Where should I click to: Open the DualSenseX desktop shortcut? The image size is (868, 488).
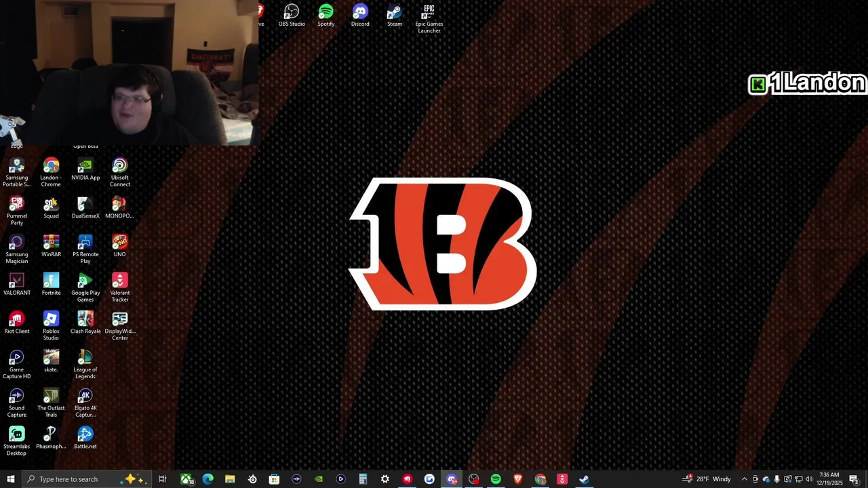[x=85, y=208]
